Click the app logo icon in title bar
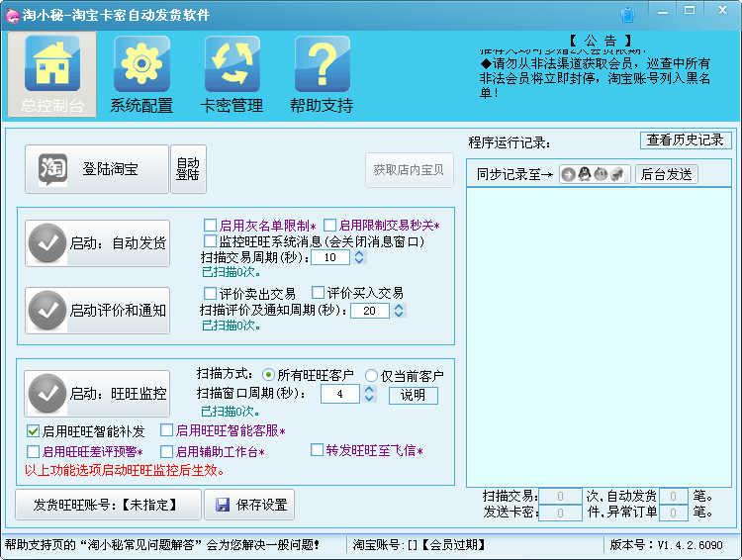 coord(12,15)
